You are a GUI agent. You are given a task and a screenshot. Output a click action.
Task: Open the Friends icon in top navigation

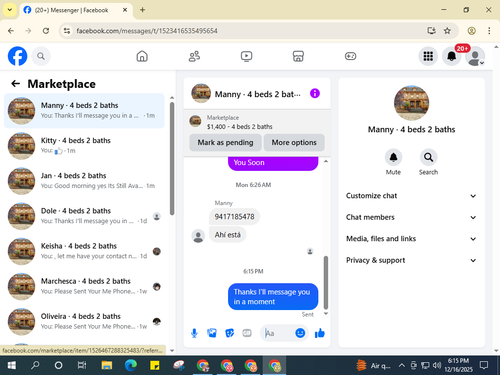194,56
